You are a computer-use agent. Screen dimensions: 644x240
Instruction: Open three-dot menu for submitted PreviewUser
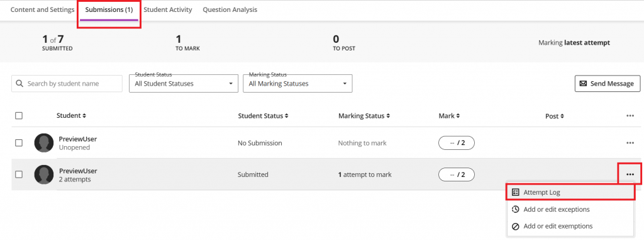(630, 174)
